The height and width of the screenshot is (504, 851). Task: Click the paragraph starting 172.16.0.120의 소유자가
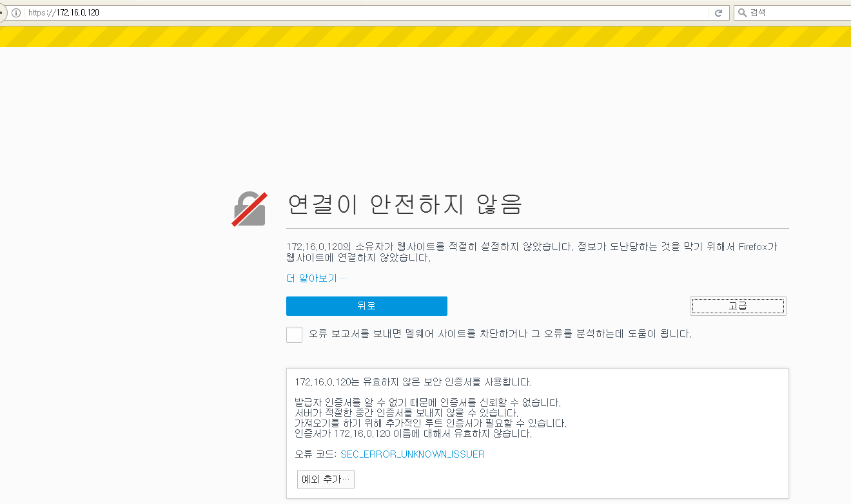[x=533, y=252]
